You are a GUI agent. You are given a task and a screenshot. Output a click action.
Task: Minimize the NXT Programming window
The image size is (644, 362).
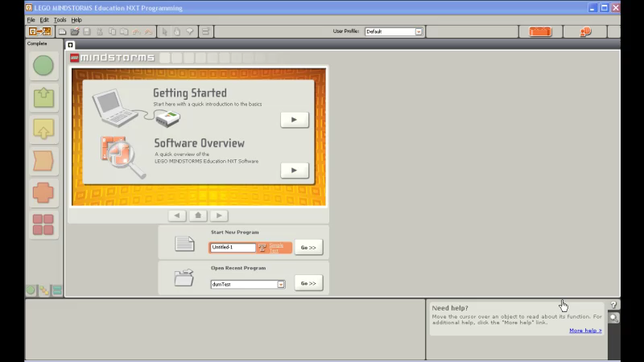pos(592,8)
